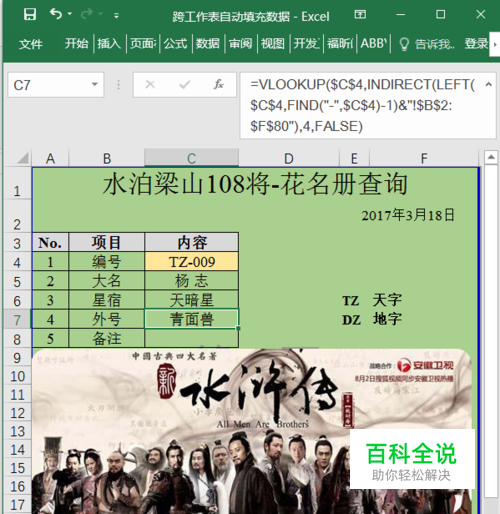Viewport: 500px width, 514px height.
Task: Click the 天暗星 cell
Action: pos(192,300)
